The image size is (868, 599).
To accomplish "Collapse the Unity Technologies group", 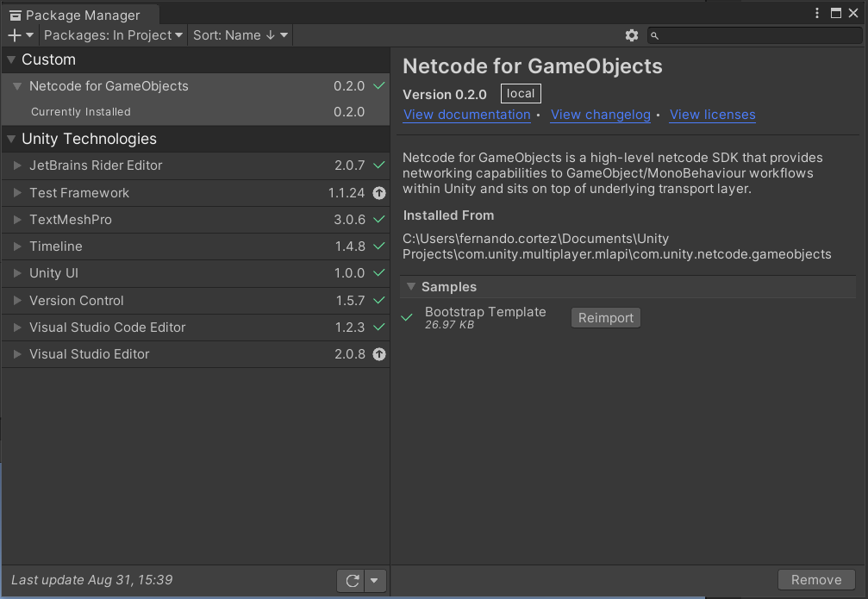I will (x=11, y=139).
